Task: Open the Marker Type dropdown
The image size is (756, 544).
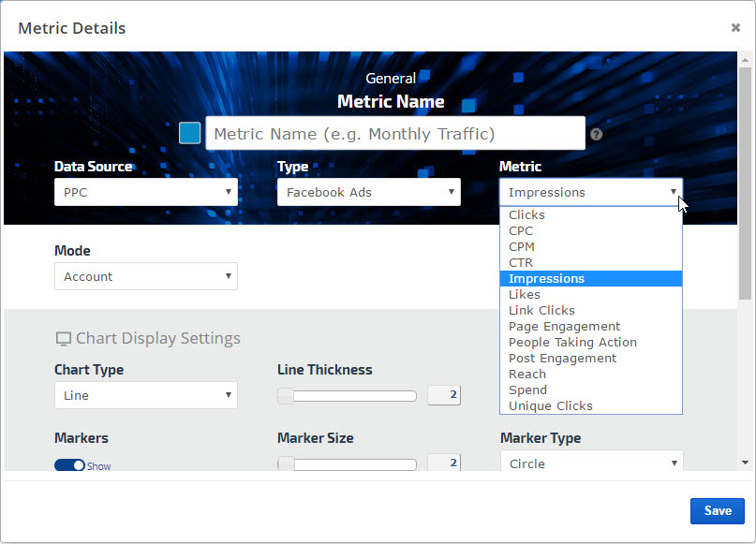Action: coord(591,463)
